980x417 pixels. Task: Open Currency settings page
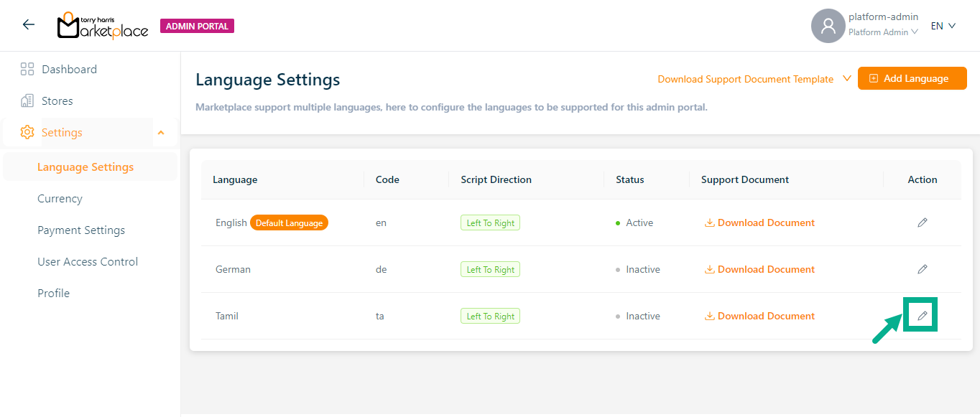point(60,199)
